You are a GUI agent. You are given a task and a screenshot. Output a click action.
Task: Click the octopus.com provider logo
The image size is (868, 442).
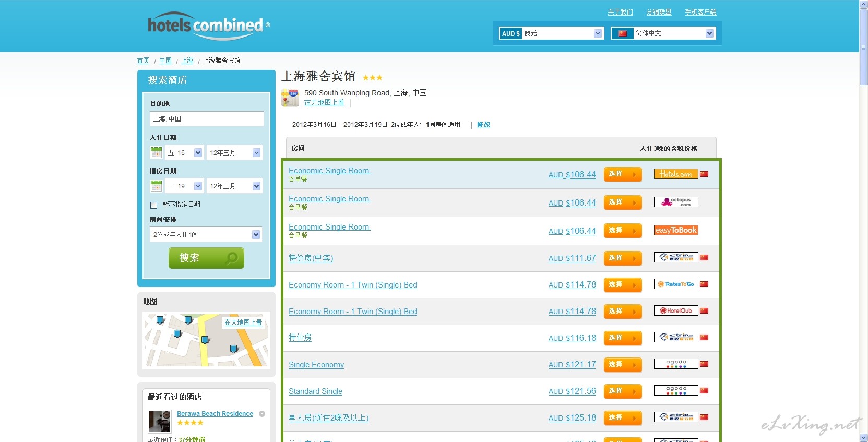tap(676, 202)
